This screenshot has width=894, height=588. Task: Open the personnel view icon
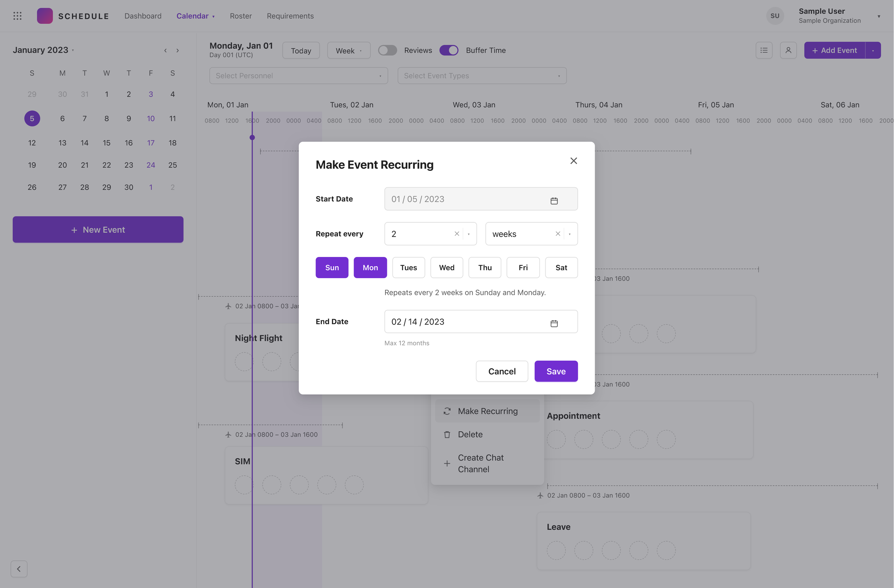tap(788, 50)
